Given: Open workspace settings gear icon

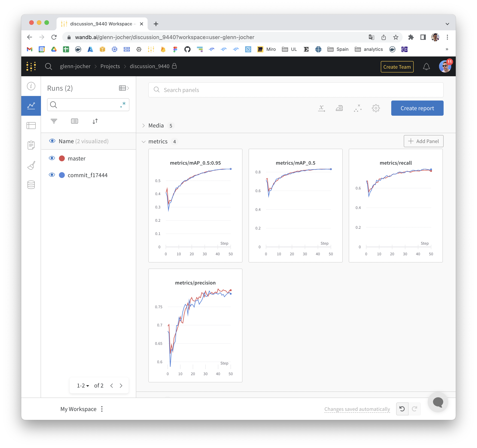Looking at the screenshot, I should (x=376, y=108).
